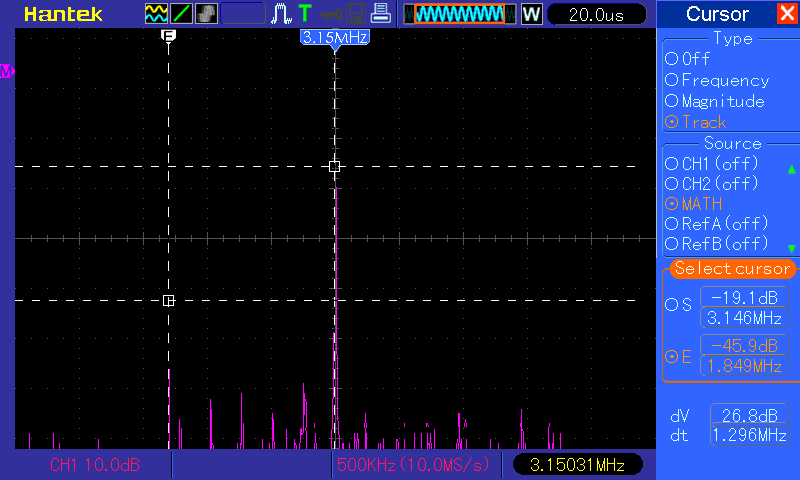Click the W window mode icon
This screenshot has height=480, width=800.
click(x=531, y=14)
